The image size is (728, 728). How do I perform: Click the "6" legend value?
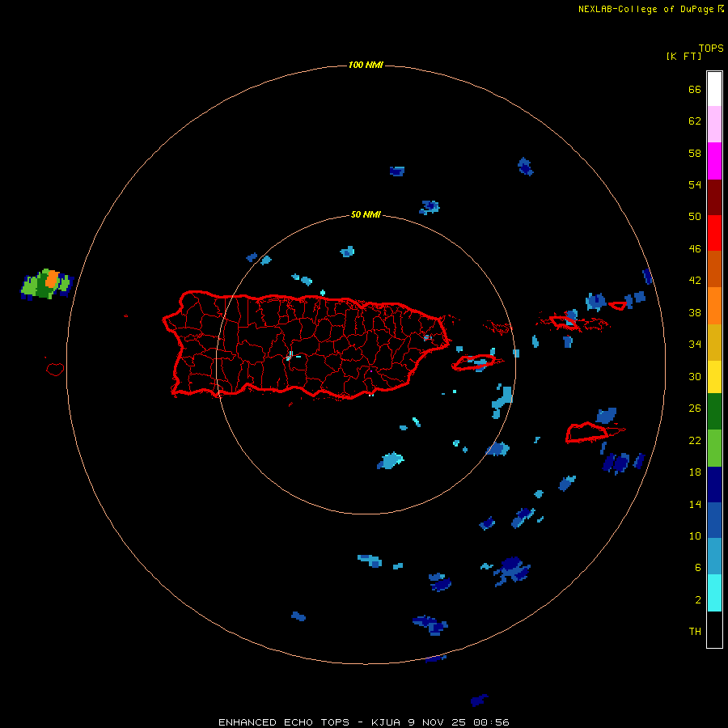(698, 568)
